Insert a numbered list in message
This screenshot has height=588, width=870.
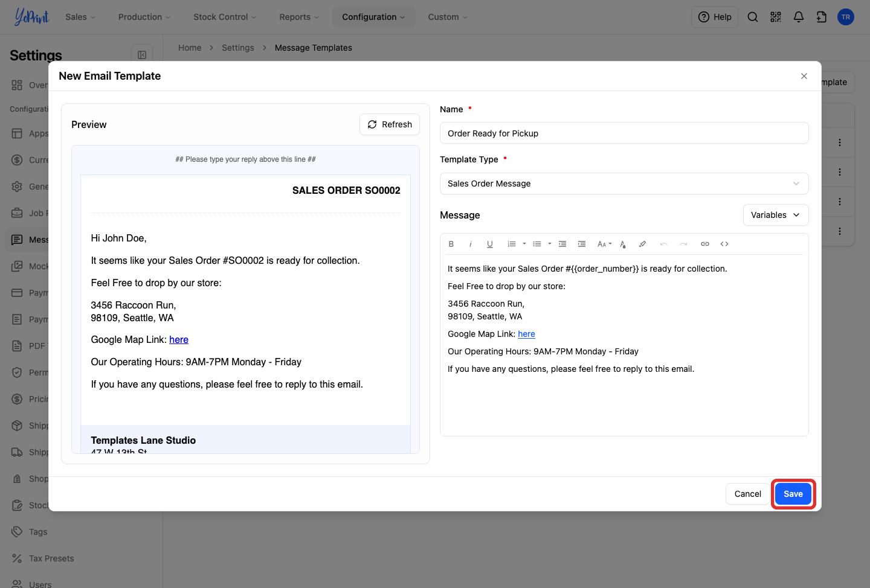pyautogui.click(x=512, y=244)
